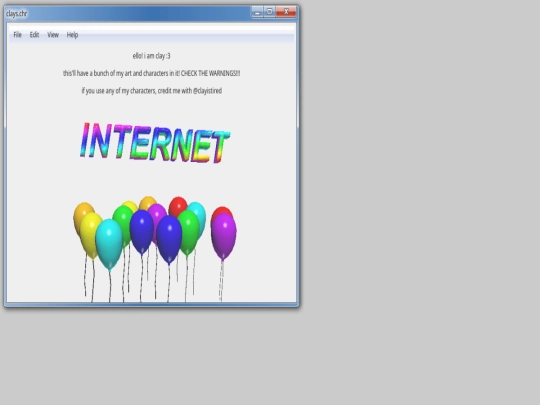Click the colorful balloons image

155,249
